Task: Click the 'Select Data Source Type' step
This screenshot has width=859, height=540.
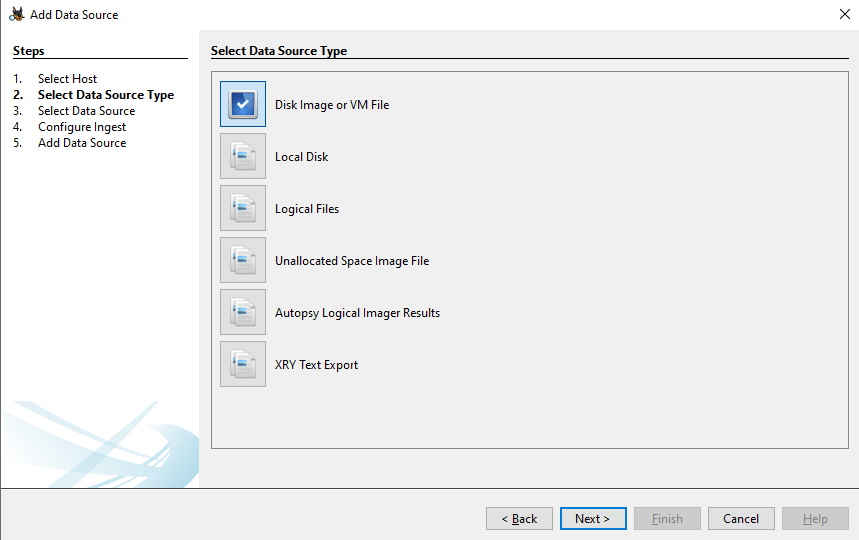Action: 105,95
